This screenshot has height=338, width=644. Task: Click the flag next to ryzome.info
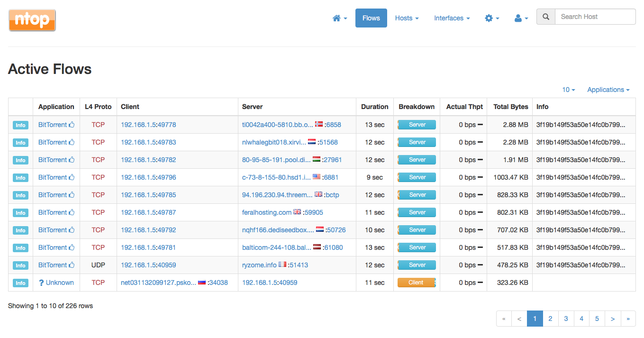[x=282, y=265]
